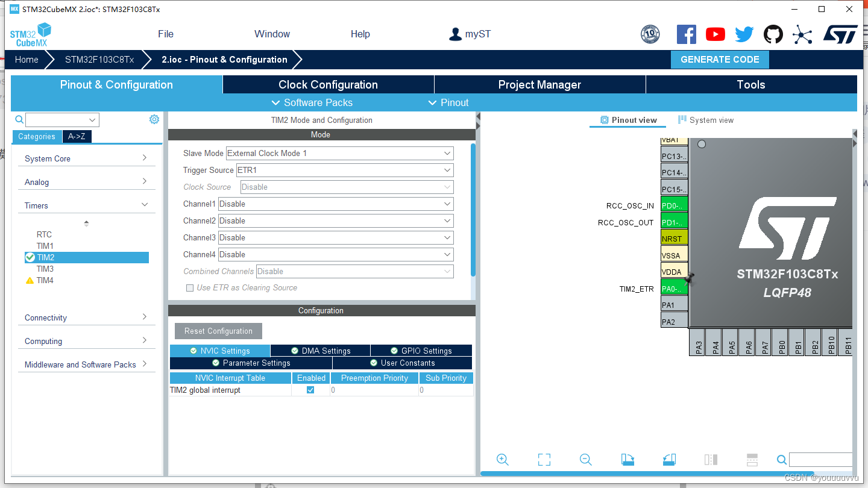
Task: Open the Trigger Source ETR1 dropdown
Action: pos(345,170)
